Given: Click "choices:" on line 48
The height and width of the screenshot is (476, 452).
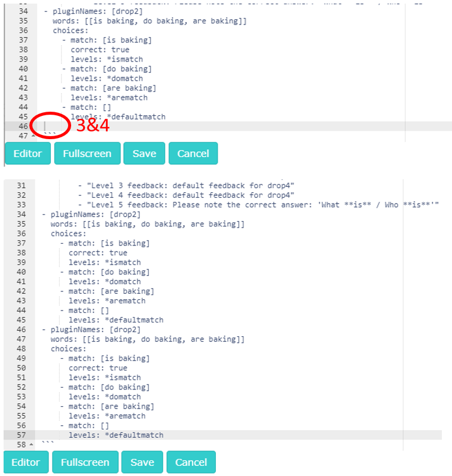Looking at the screenshot, I should (68, 349).
